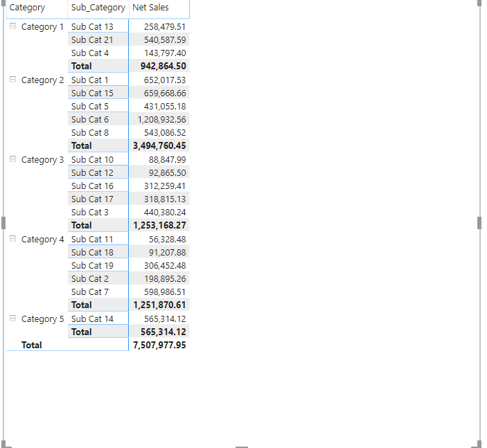487x448 pixels.
Task: Click the Category 2 total 3,494,760.45
Action: pos(159,145)
